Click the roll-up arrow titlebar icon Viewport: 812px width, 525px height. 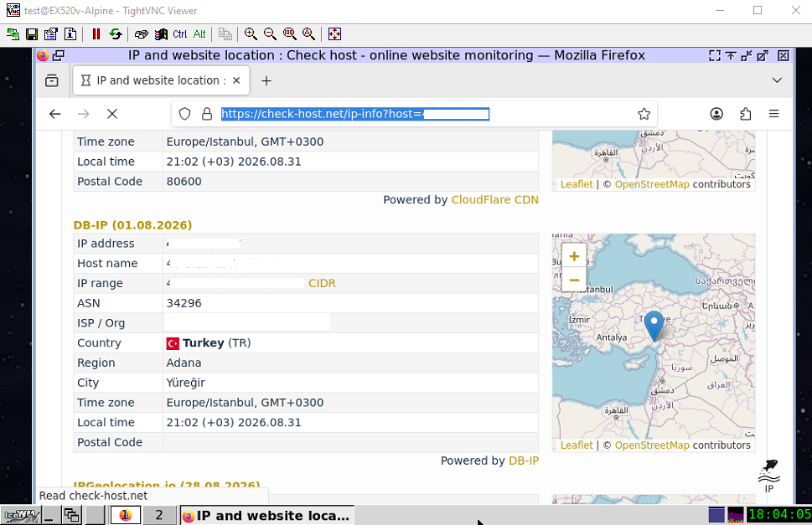(x=731, y=55)
